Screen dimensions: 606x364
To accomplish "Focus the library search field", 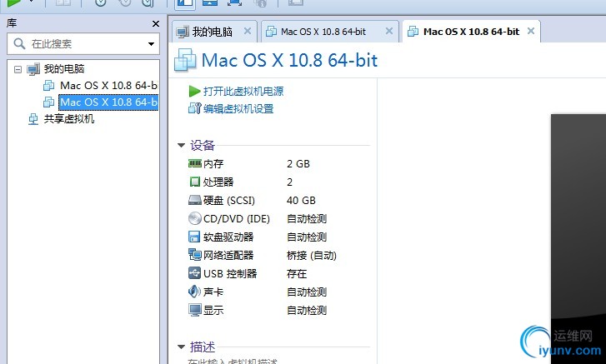I will click(83, 44).
